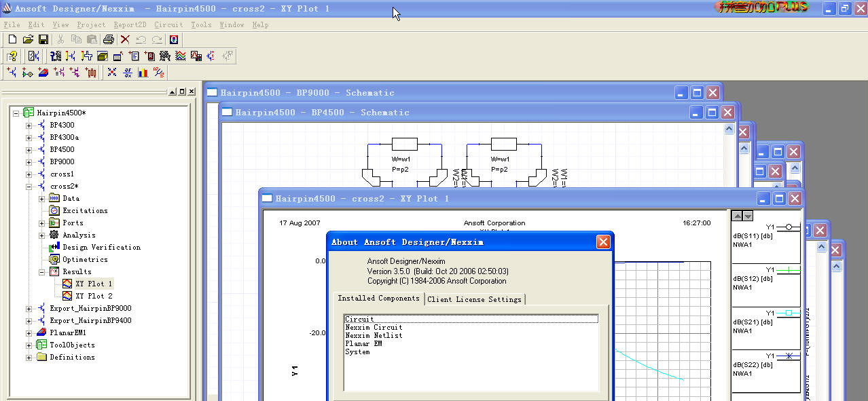The image size is (868, 401).
Task: Expand the PlanarEM1 node
Action: click(x=29, y=333)
